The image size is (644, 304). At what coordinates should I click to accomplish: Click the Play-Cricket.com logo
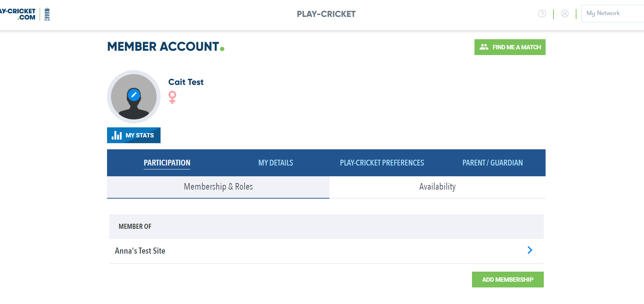tap(18, 14)
